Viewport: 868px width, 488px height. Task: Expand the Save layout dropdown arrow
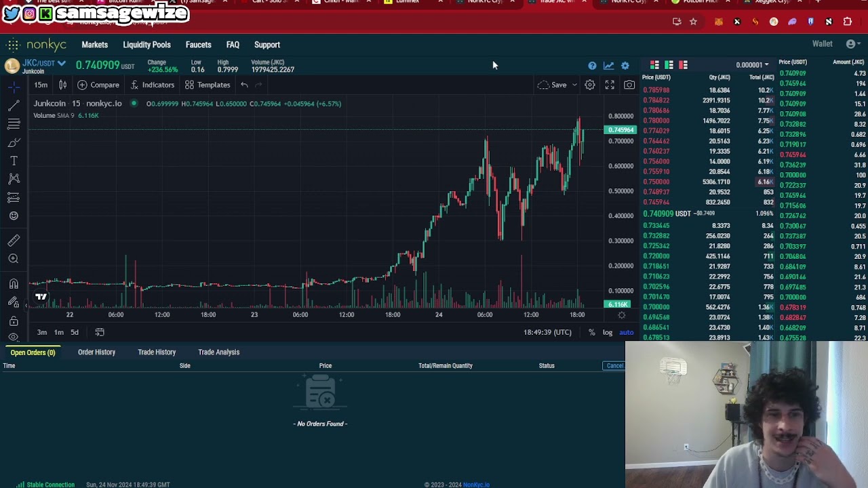(x=574, y=85)
